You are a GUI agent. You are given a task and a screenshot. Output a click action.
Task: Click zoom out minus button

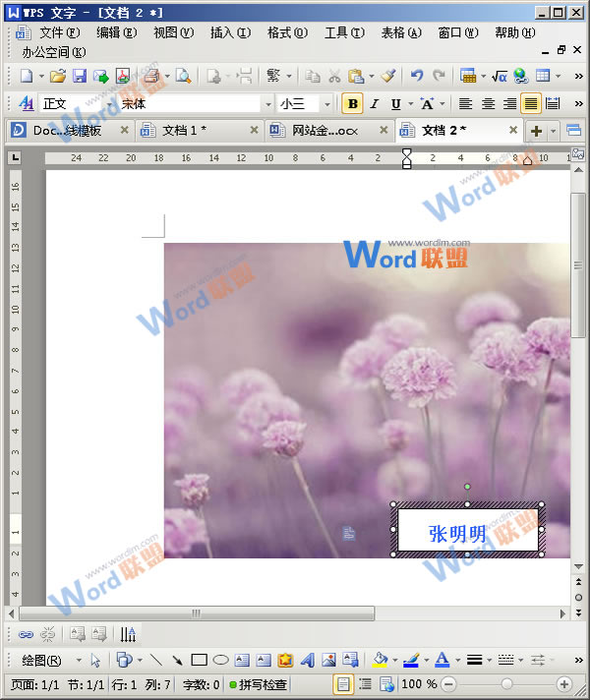448,684
